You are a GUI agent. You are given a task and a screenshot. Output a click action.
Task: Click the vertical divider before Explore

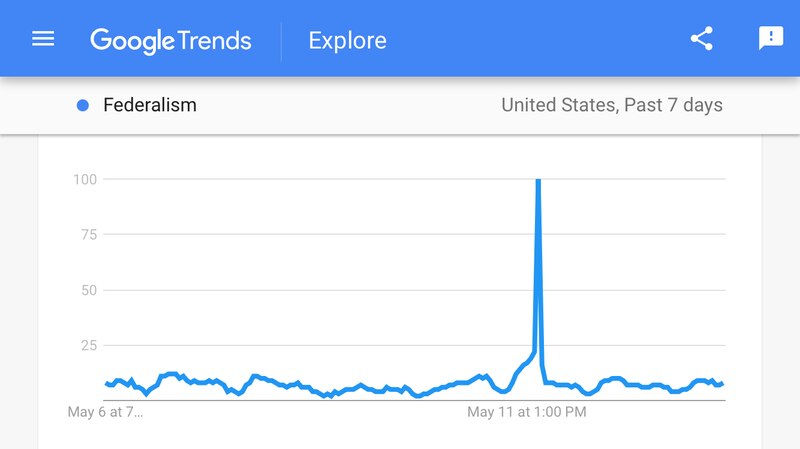[281, 41]
